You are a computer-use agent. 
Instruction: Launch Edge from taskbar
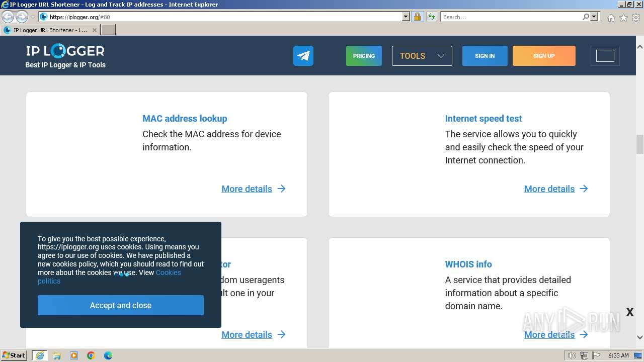[108, 355]
